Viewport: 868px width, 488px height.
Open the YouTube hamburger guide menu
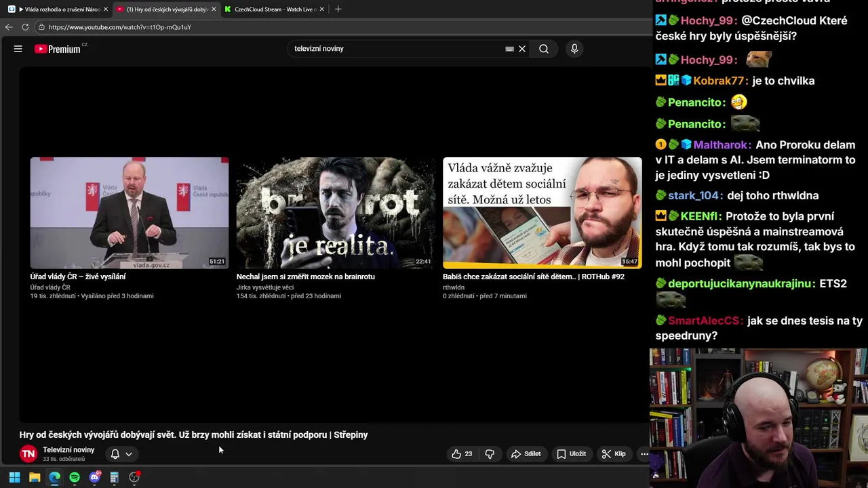coord(18,49)
